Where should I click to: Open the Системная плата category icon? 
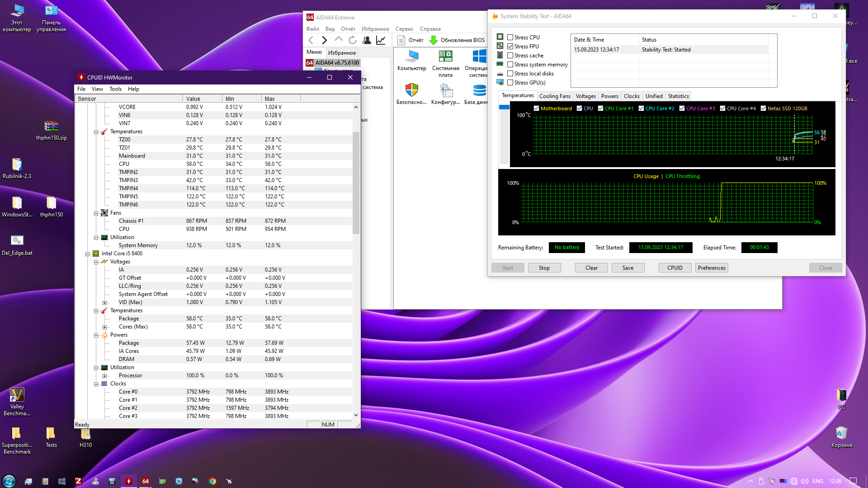[x=445, y=57]
